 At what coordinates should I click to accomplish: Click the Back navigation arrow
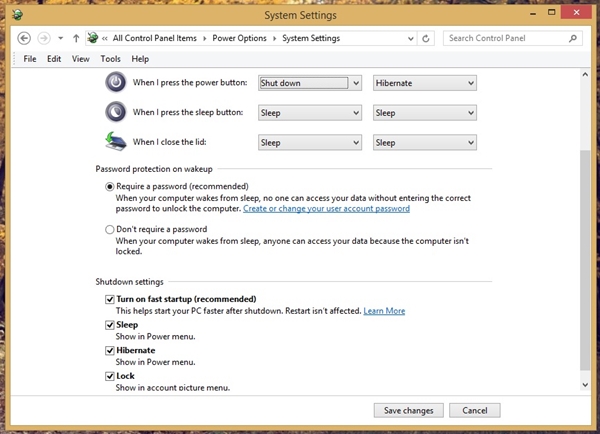[24, 38]
